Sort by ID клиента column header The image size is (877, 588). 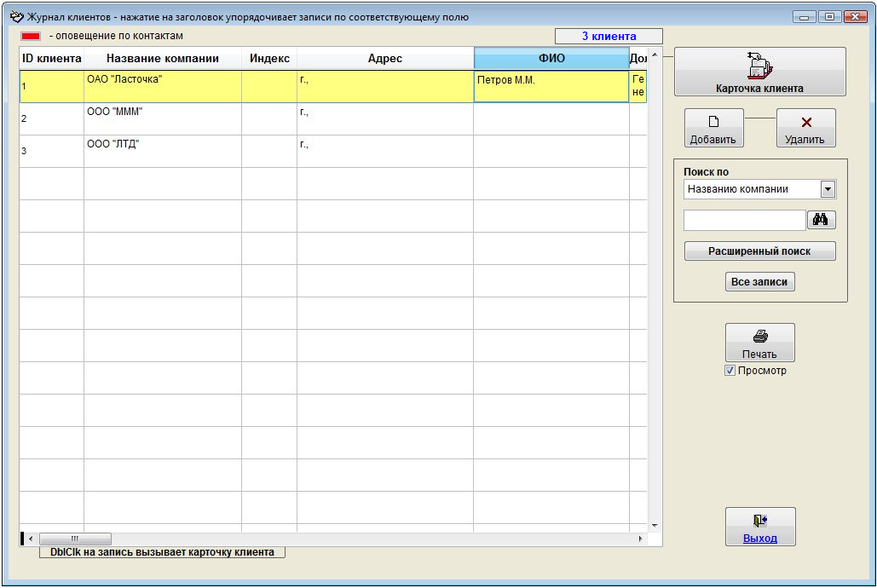coord(51,59)
